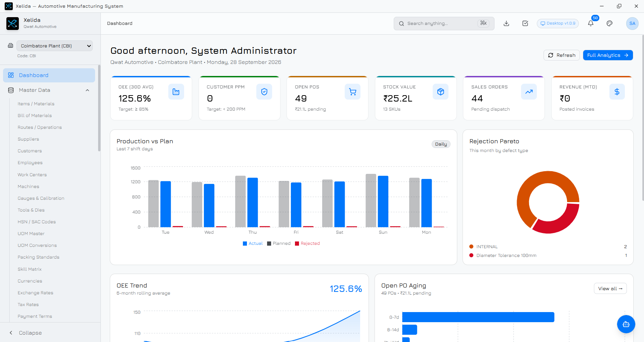Viewport: 644px width, 342px height.
Task: Click the Revenue dollar sign icon
Action: (617, 92)
